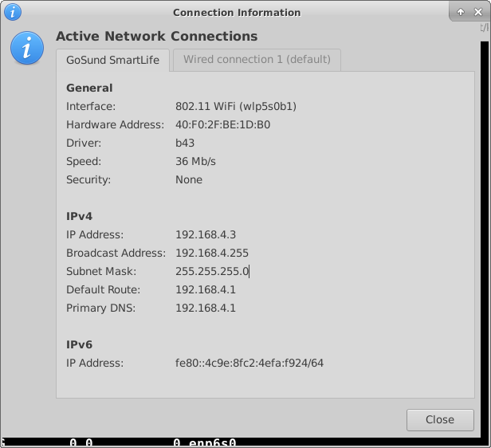Select the IP address 192.168.4.3
Image resolution: width=491 pixels, height=448 pixels.
tap(206, 235)
